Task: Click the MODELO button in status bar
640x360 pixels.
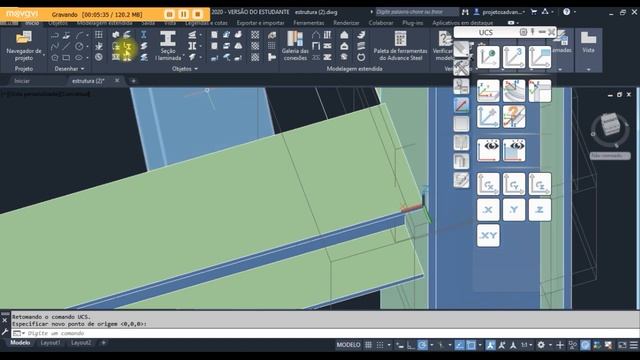Action: 348,345
